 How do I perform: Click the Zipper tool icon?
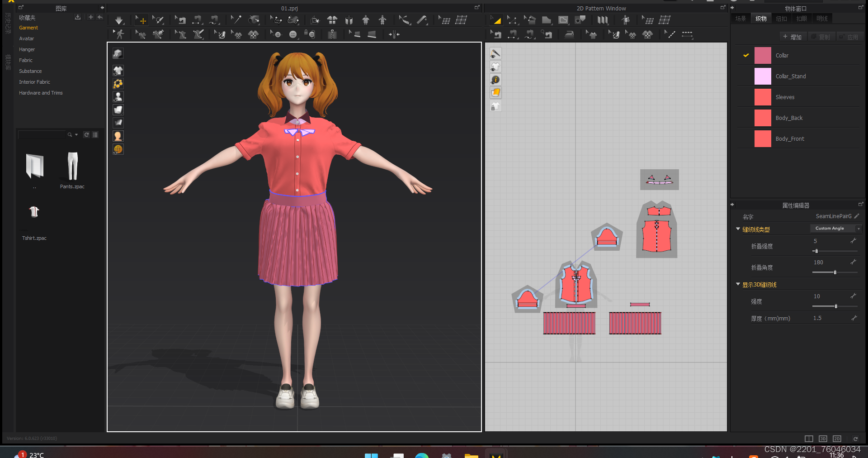point(332,34)
